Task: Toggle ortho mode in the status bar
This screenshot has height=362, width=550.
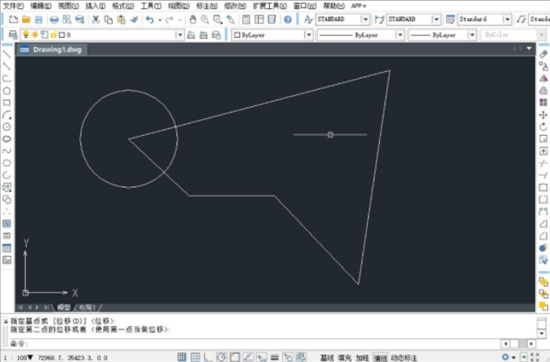Action: point(208,357)
